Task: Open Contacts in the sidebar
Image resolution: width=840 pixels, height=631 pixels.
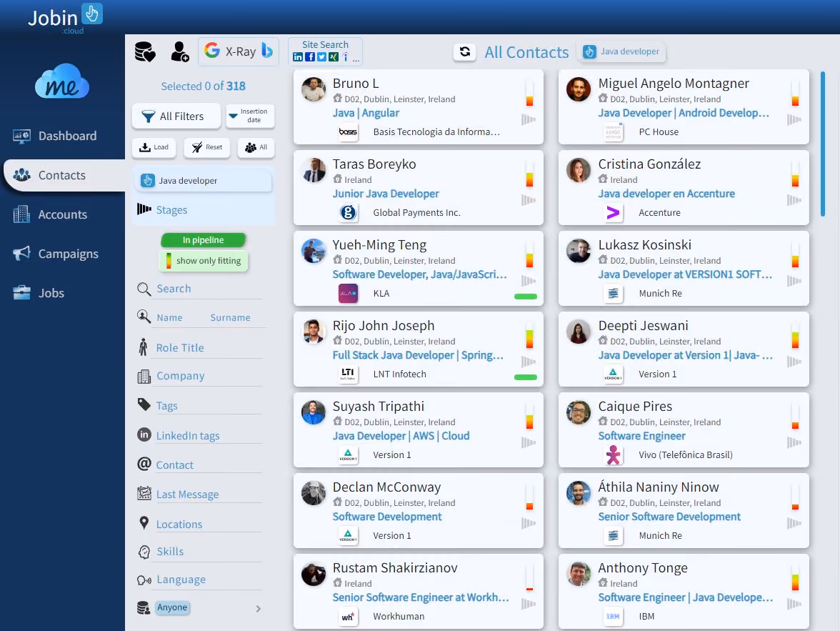Action: click(64, 175)
